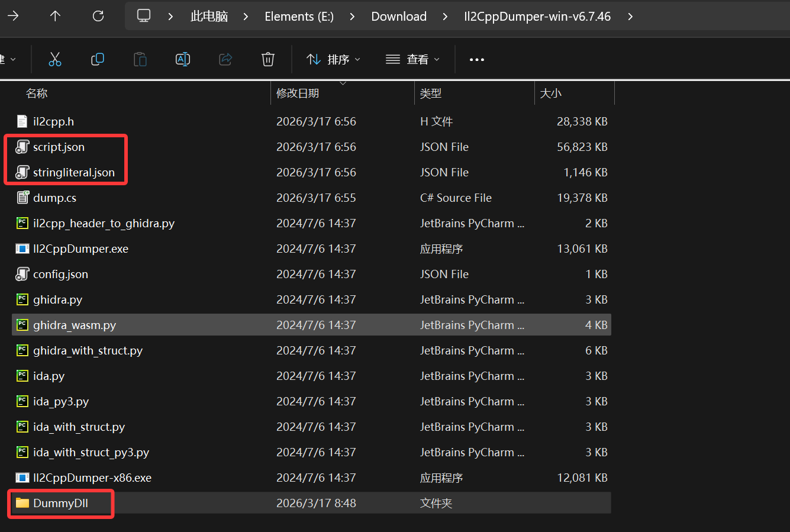The height and width of the screenshot is (532, 790).
Task: Navigate to Elements (E:) in breadcrumb
Action: tap(299, 17)
